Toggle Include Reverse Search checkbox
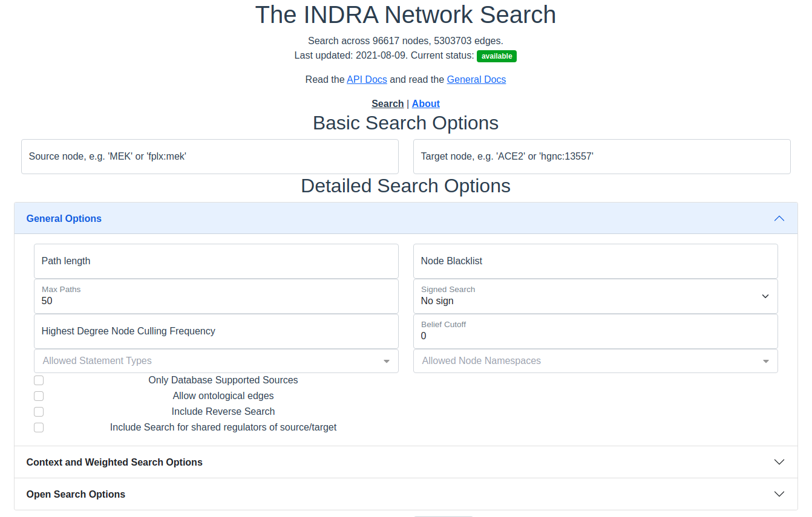The height and width of the screenshot is (517, 812). 39,412
